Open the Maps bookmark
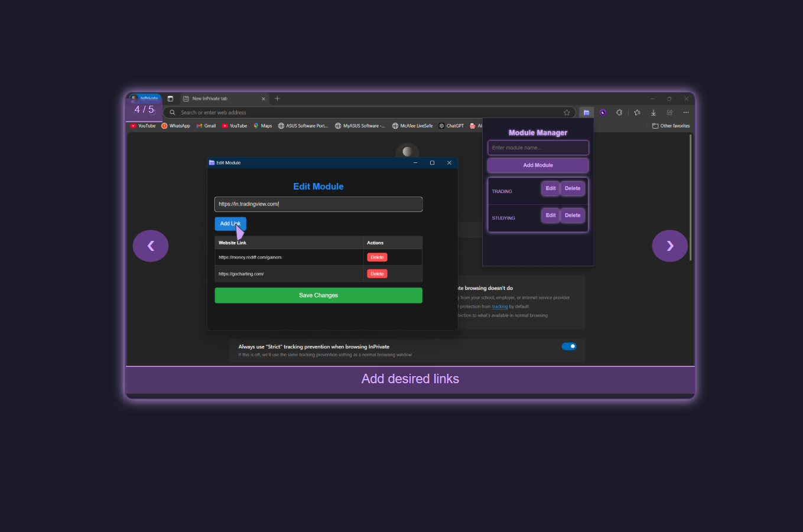 coord(262,126)
